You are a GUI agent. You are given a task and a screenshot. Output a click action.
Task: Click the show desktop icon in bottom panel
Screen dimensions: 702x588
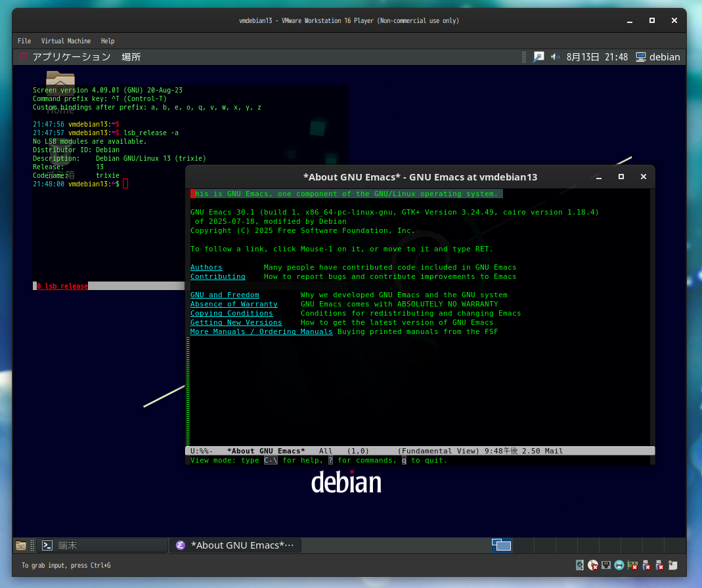coord(21,545)
